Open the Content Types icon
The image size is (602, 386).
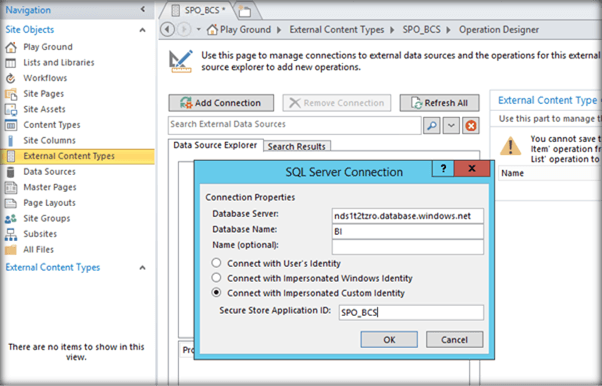coord(11,125)
